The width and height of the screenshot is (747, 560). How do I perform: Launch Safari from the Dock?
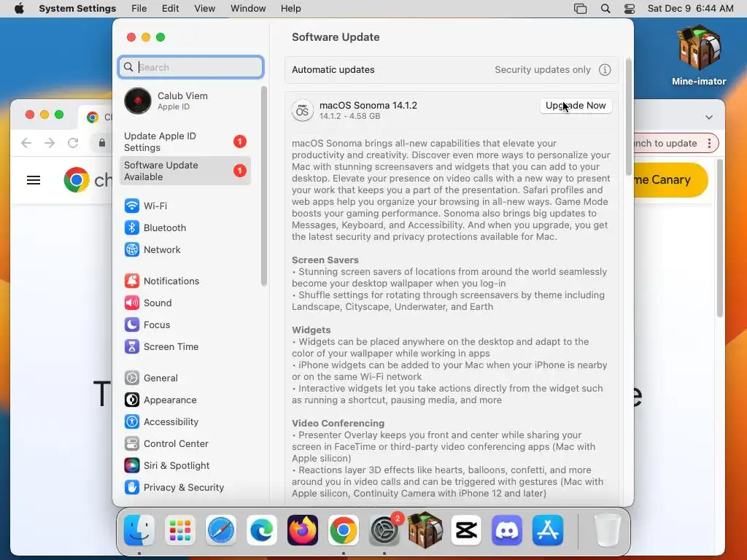pos(220,530)
